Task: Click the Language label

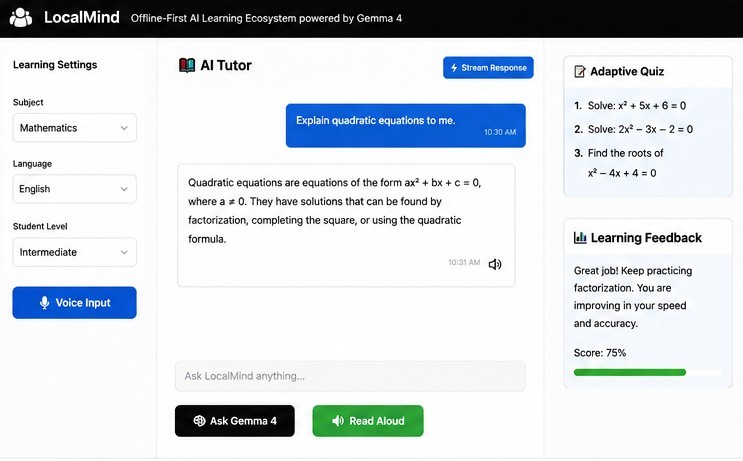Action: [32, 164]
